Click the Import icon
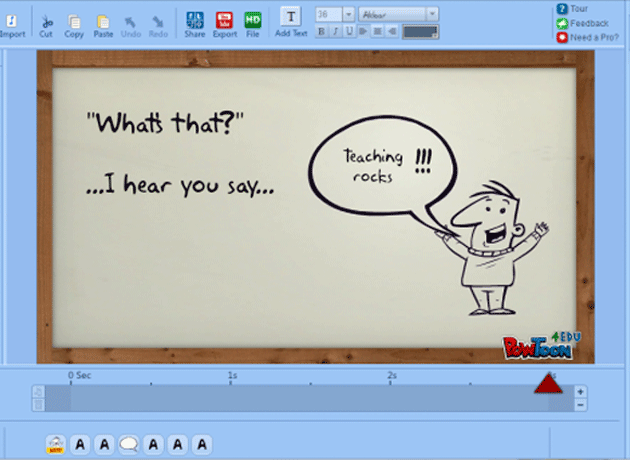The width and height of the screenshot is (630, 460). (12, 20)
